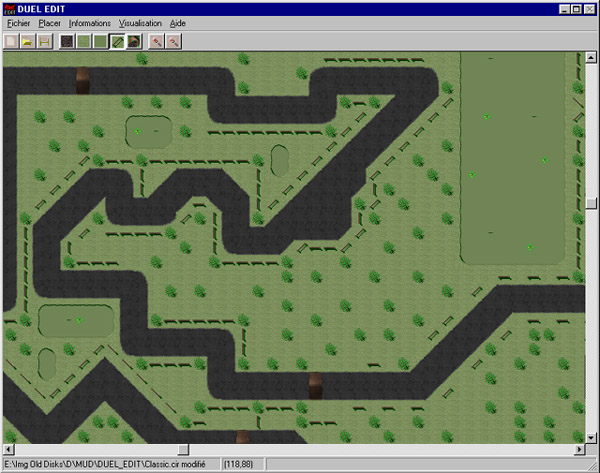This screenshot has width=600, height=473.
Task: Click the vertical scrollbar up arrow
Action: click(x=591, y=58)
